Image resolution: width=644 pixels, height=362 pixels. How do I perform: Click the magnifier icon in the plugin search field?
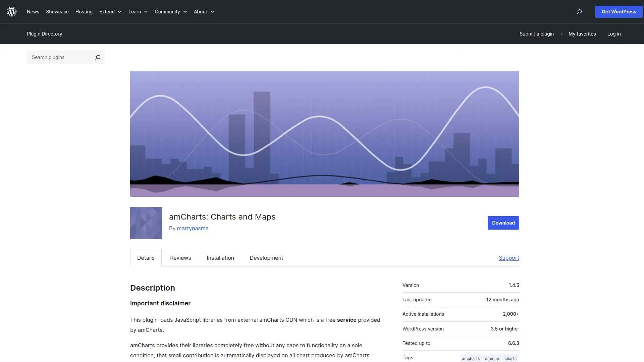tap(98, 57)
